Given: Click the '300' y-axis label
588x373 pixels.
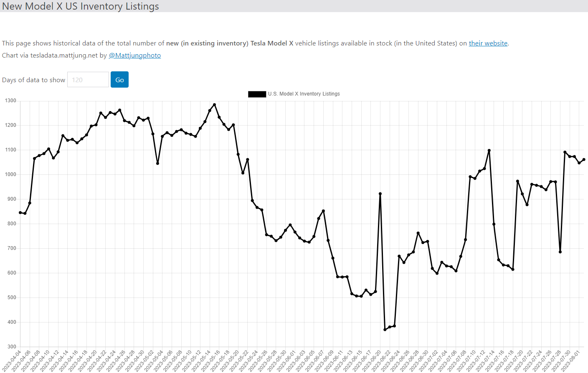Looking at the screenshot, I should [12, 347].
